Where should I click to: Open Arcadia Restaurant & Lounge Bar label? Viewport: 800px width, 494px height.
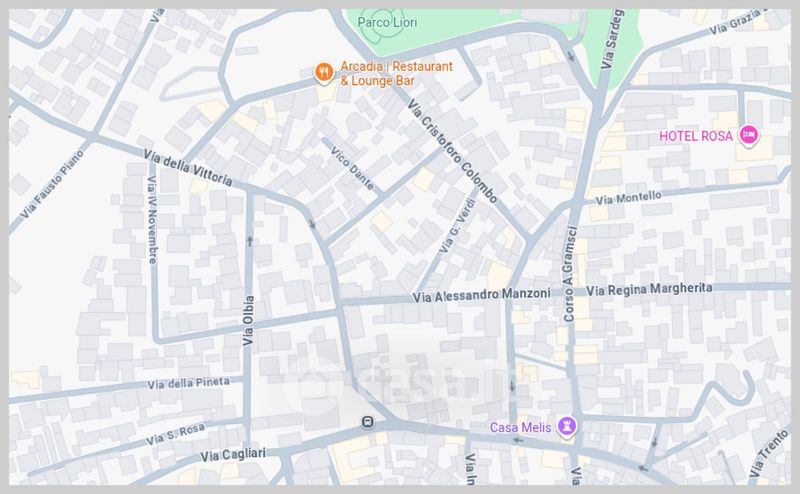(396, 73)
